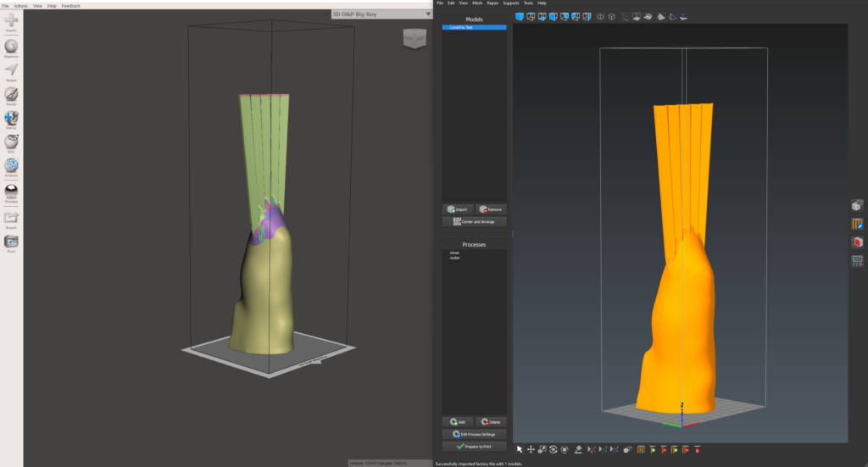Open the Supports menu
The width and height of the screenshot is (868, 467).
pyautogui.click(x=509, y=3)
